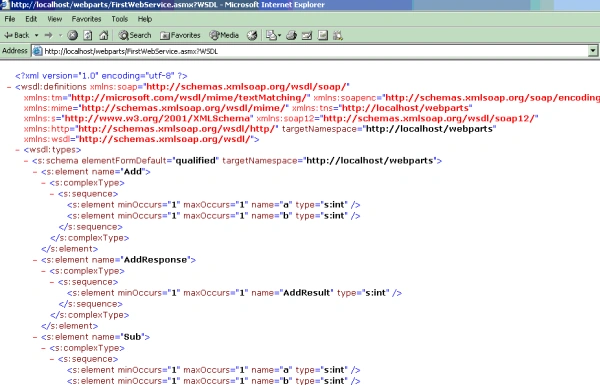
Task: Click the xmlns:soap namespace URL
Action: click(x=246, y=87)
